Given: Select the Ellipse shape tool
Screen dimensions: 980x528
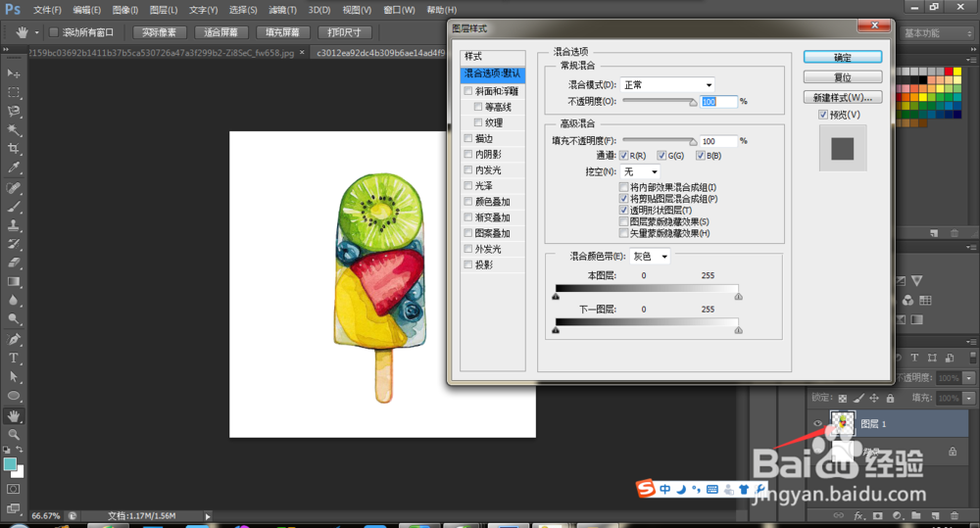Looking at the screenshot, I should 13,396.
